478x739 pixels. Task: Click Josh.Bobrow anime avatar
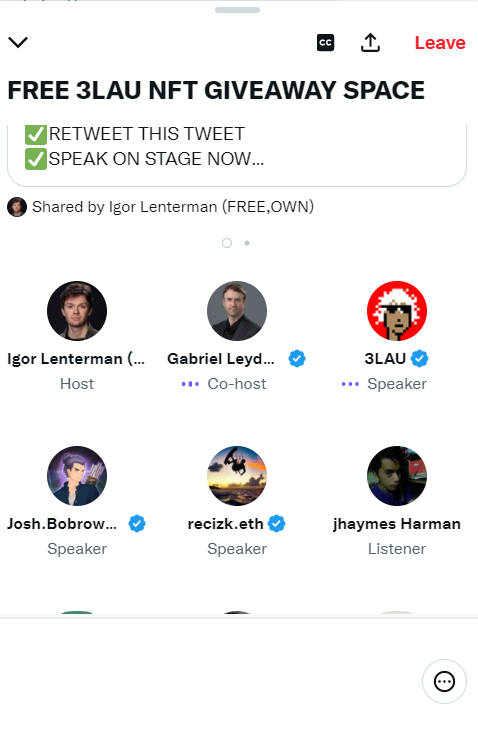point(77,476)
